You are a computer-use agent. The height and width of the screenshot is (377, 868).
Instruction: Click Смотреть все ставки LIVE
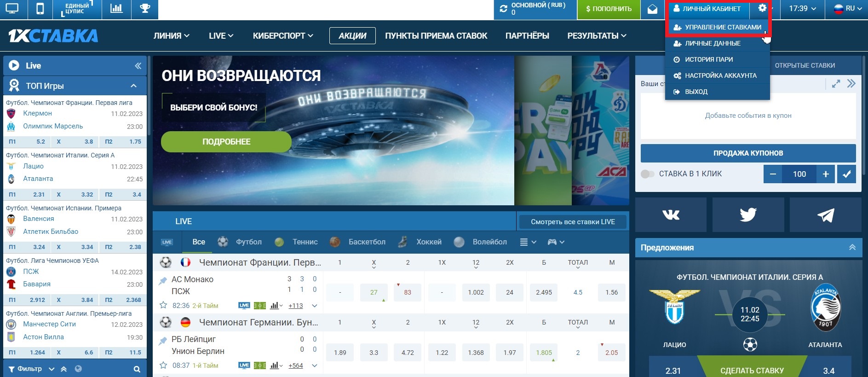click(x=573, y=222)
